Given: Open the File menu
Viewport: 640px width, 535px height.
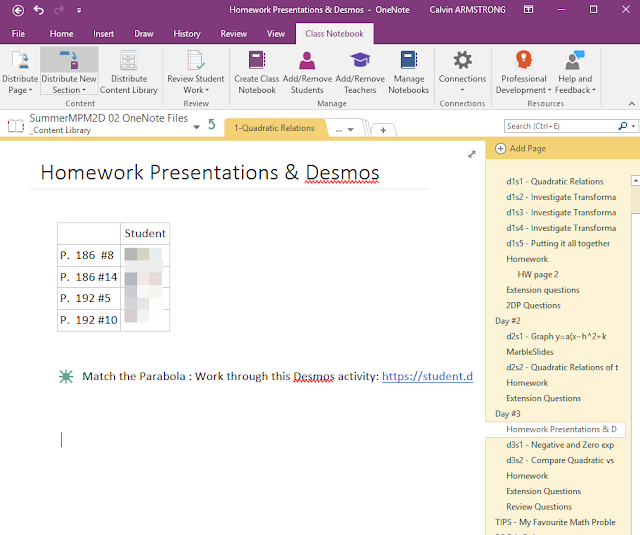Looking at the screenshot, I should [18, 34].
